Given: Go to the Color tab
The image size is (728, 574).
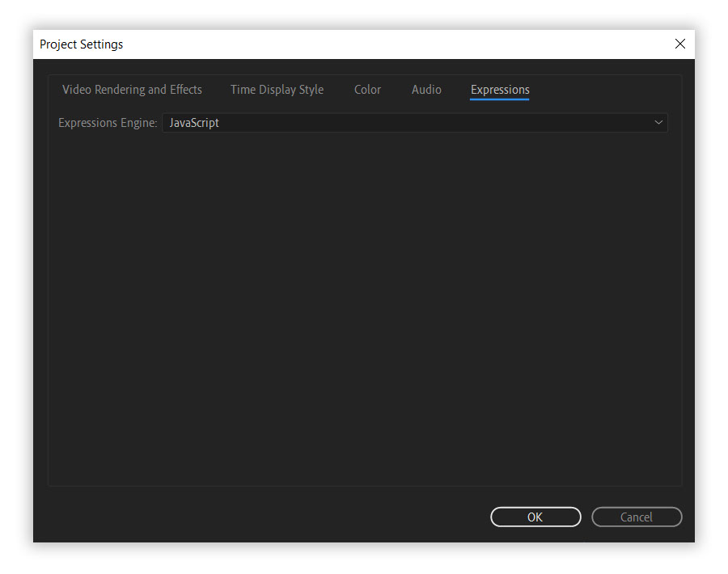Looking at the screenshot, I should (x=367, y=90).
